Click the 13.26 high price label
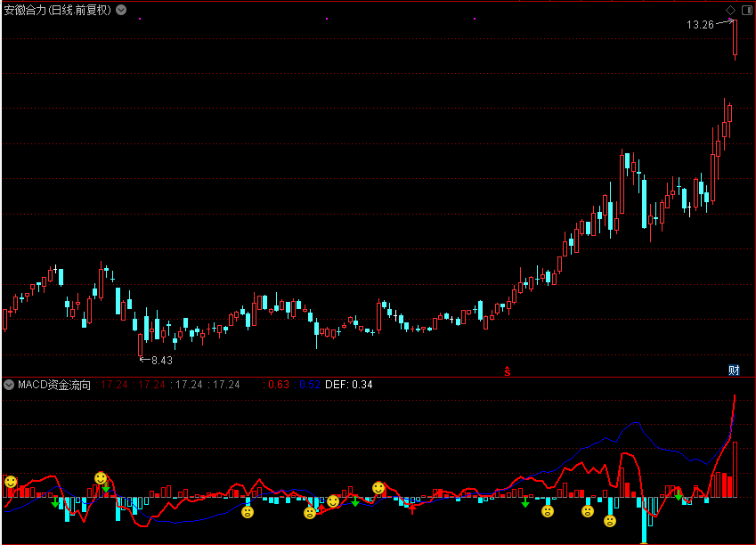 (x=700, y=25)
